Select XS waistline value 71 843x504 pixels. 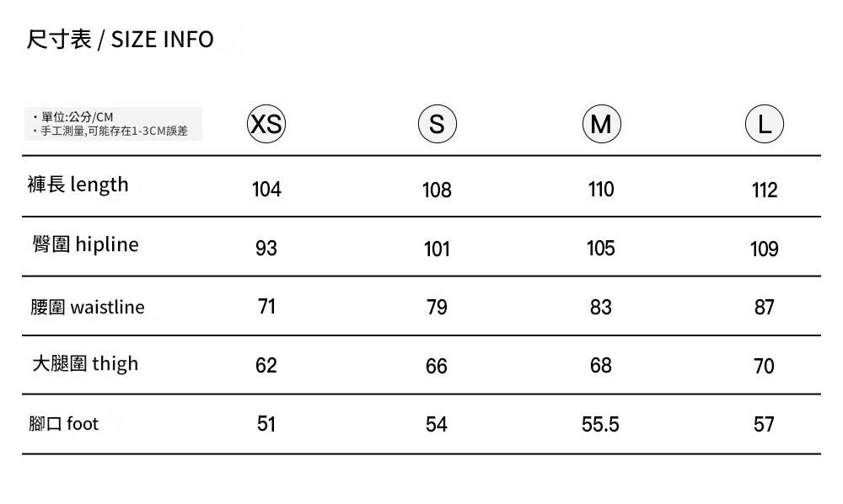tap(266, 307)
